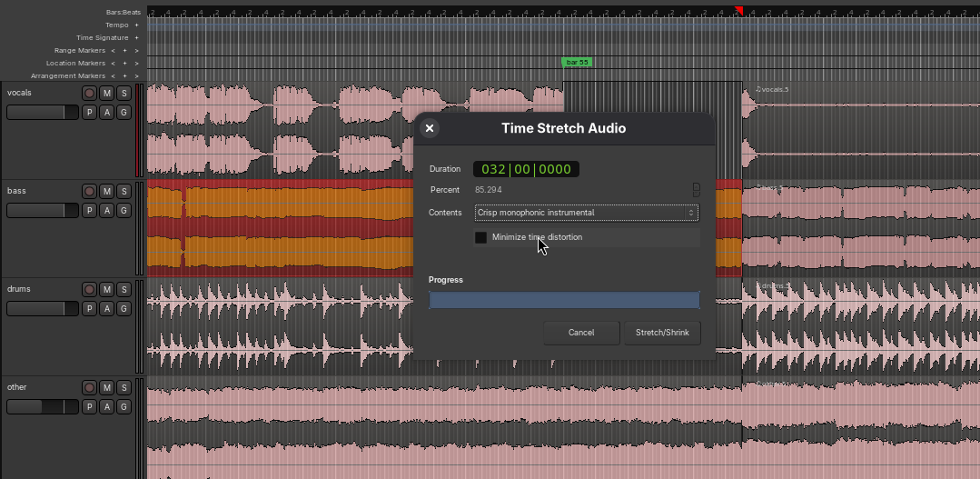The width and height of the screenshot is (980, 479).
Task: Open group button on drums track
Action: tap(124, 309)
